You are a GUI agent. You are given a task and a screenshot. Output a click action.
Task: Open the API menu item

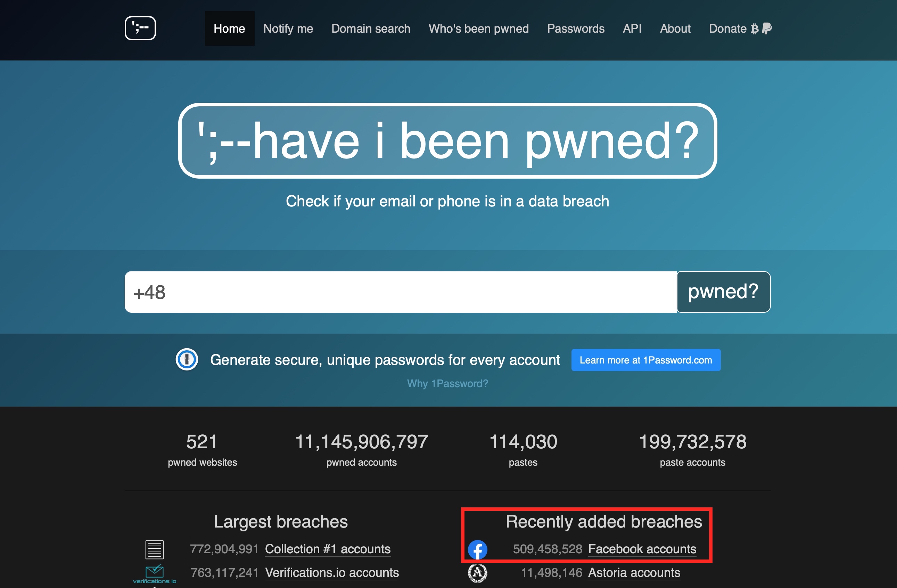[632, 28]
